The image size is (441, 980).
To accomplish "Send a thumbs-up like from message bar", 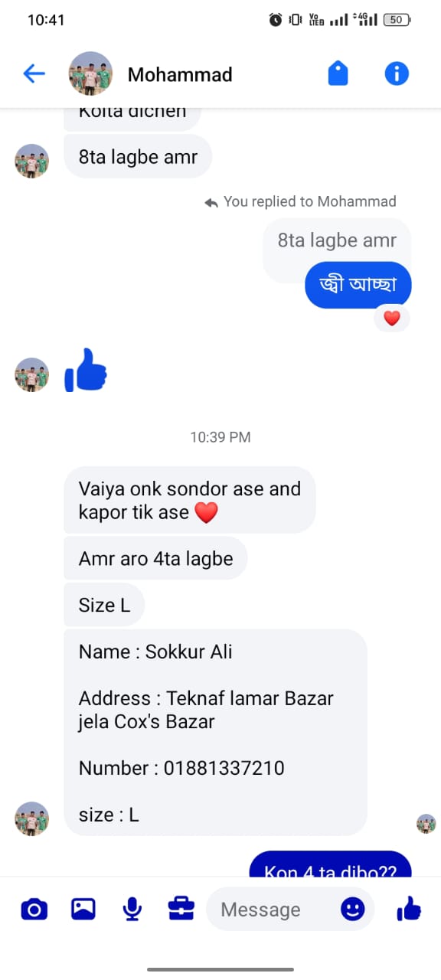I will tap(409, 909).
